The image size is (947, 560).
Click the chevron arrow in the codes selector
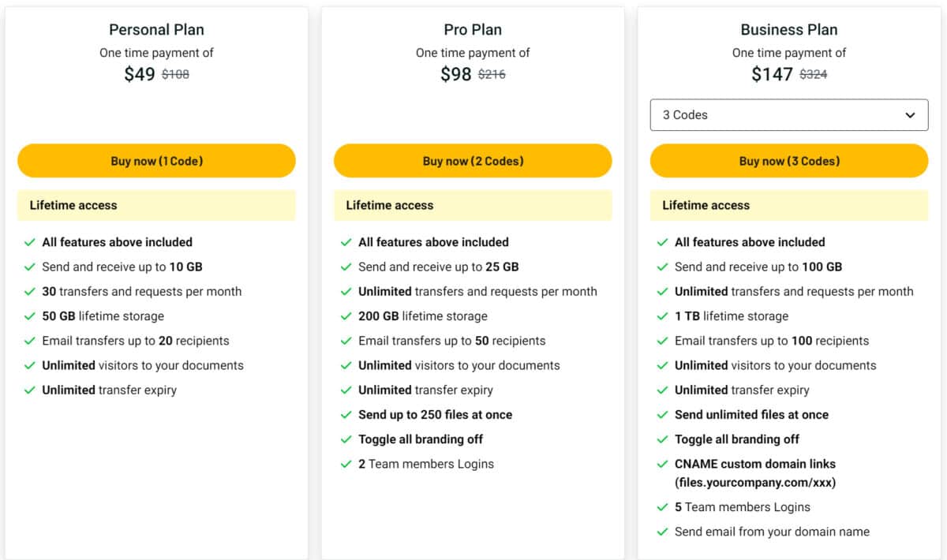[x=911, y=115]
